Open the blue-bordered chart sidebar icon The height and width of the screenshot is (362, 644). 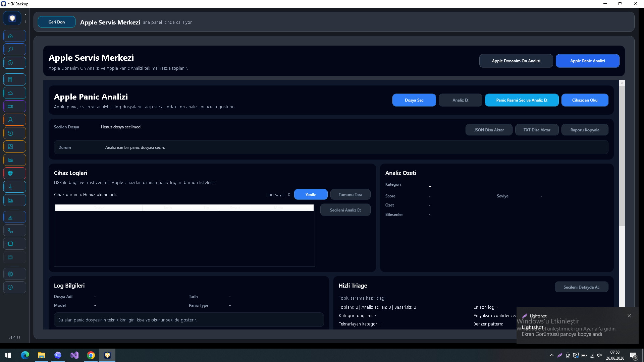click(14, 200)
